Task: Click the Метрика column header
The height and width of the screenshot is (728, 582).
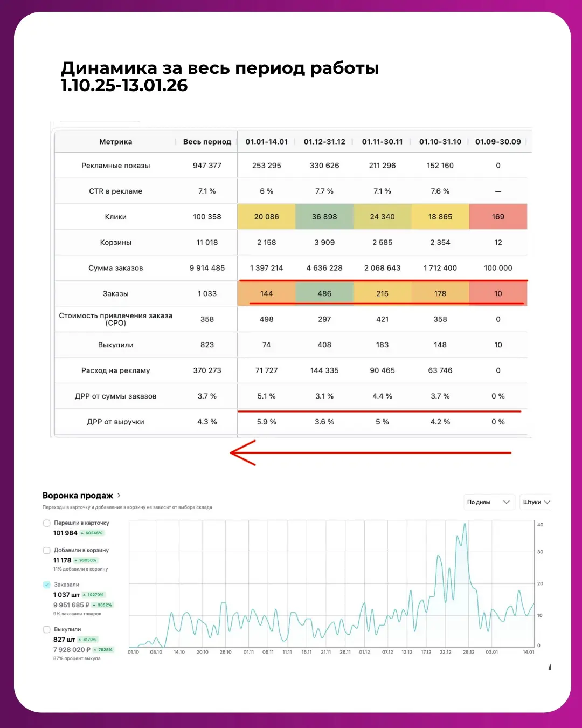Action: tap(115, 142)
